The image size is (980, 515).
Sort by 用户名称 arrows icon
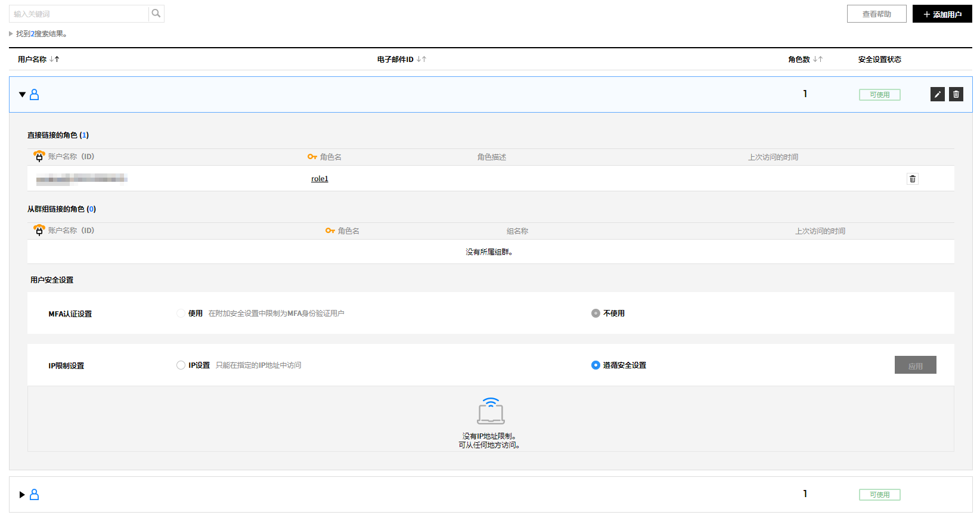click(x=54, y=60)
